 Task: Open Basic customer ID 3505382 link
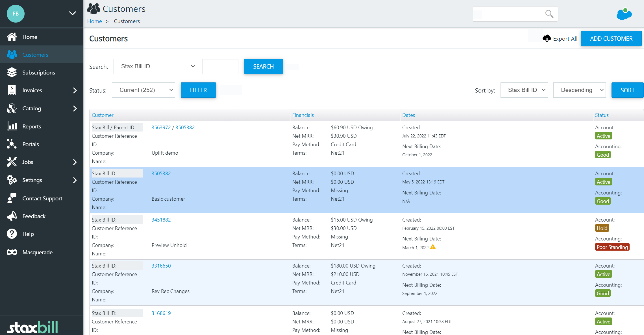pos(161,173)
